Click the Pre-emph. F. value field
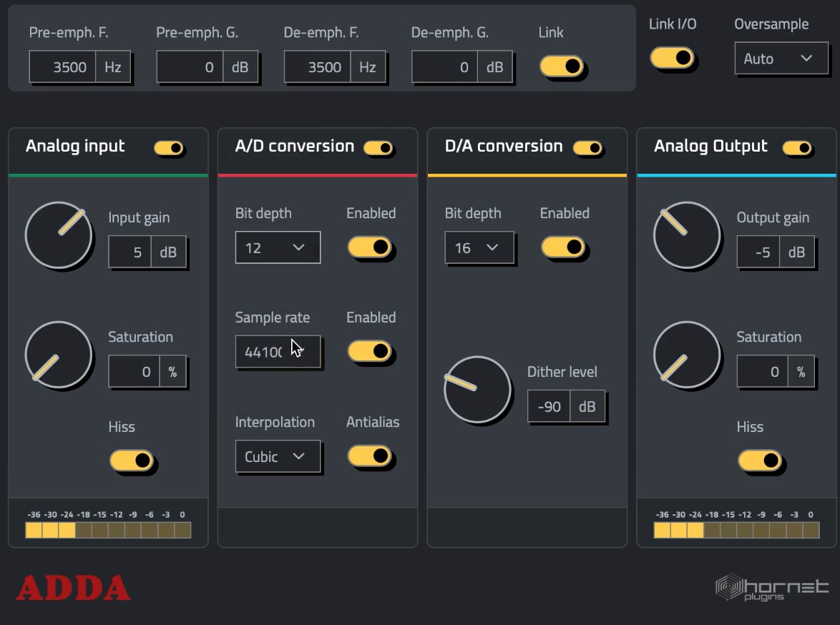840x625 pixels. point(63,67)
